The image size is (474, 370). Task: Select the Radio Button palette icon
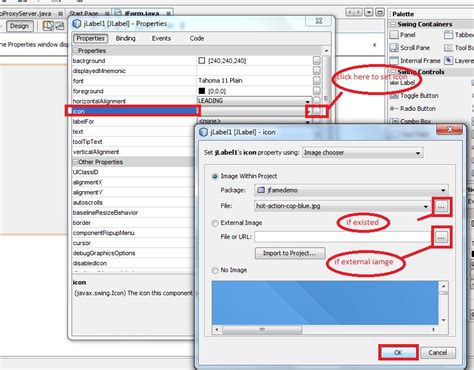click(394, 109)
